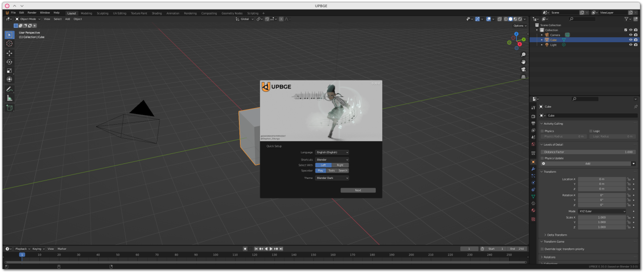Click the Play animation button in timeline

[x=271, y=248]
